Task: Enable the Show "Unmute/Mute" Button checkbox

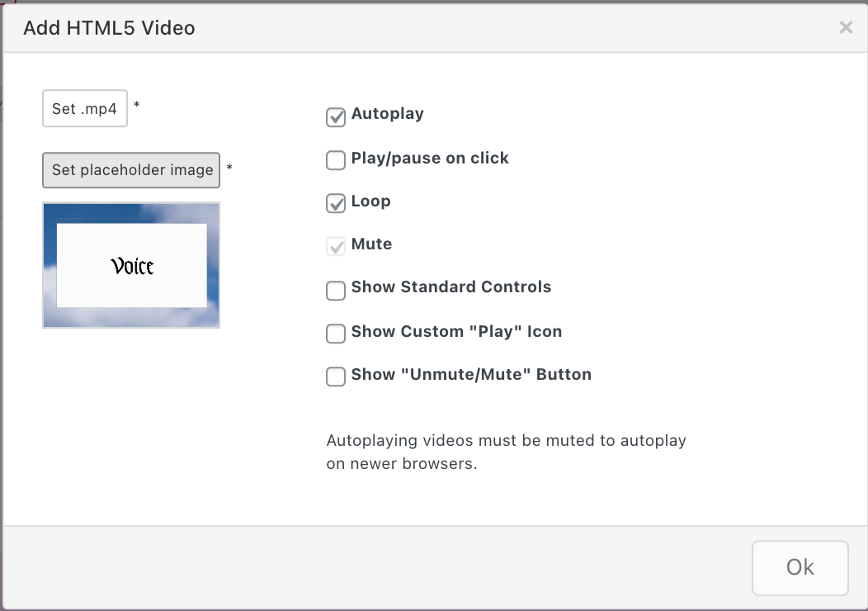Action: (x=336, y=377)
